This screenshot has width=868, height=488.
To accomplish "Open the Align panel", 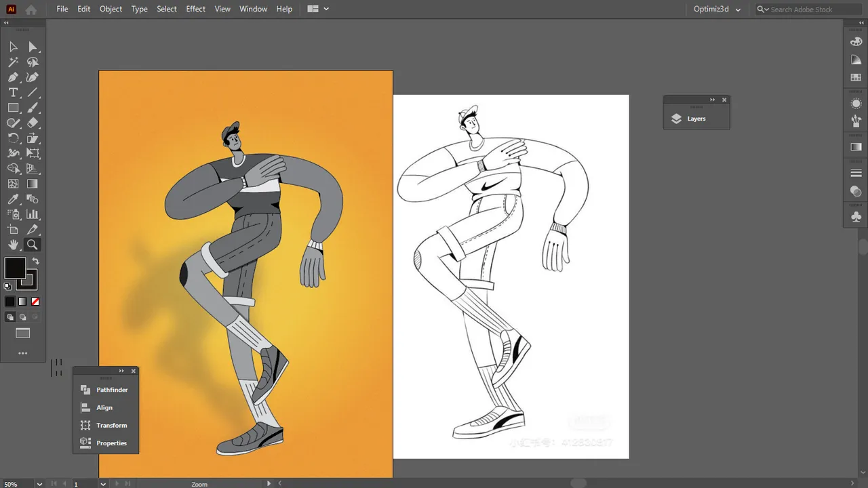I will point(106,407).
